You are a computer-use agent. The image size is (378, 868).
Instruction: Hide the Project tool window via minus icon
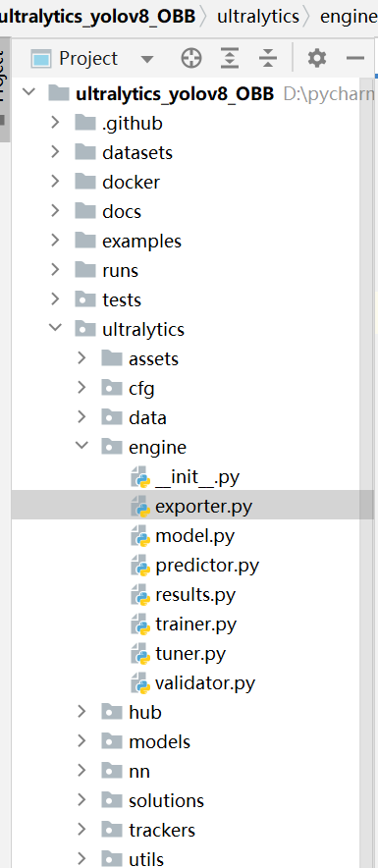coord(354,58)
